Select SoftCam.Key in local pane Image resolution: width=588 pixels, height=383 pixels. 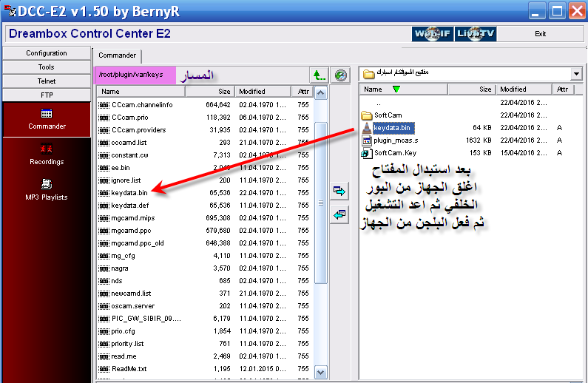395,153
